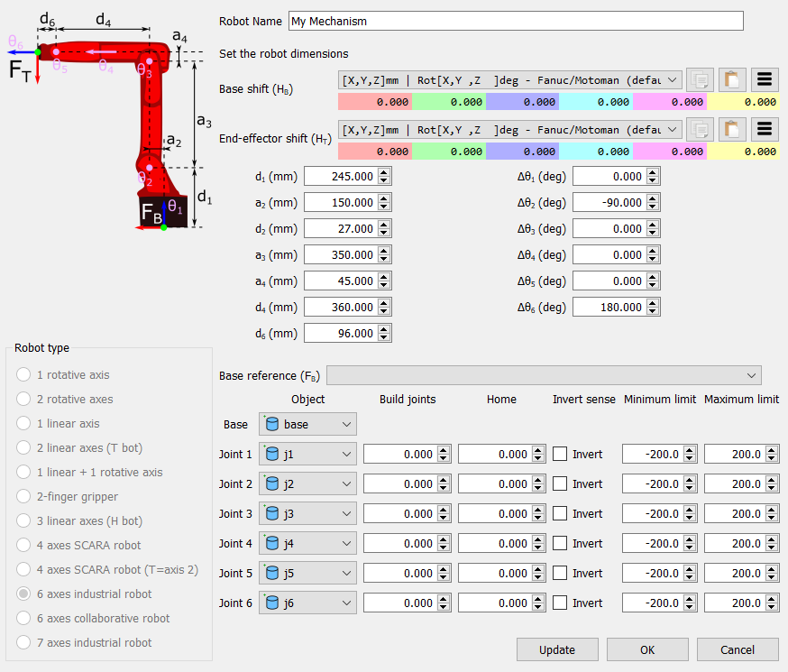The height and width of the screenshot is (672, 788).
Task: Open the Joint 3 object dropdown showing j3
Action: coord(307,514)
